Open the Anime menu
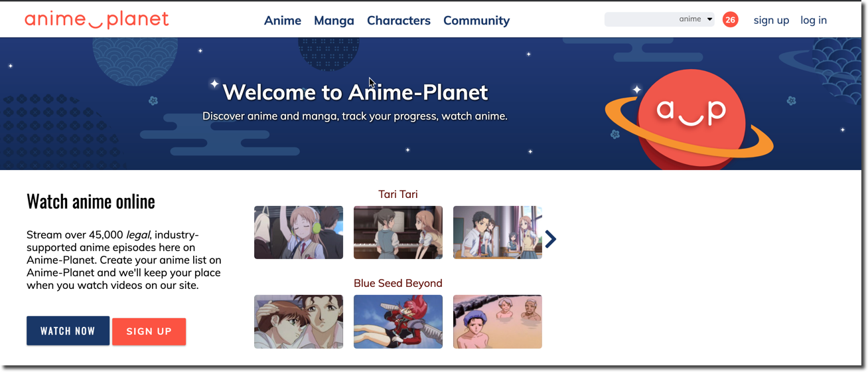Image resolution: width=868 pixels, height=372 pixels. point(283,21)
